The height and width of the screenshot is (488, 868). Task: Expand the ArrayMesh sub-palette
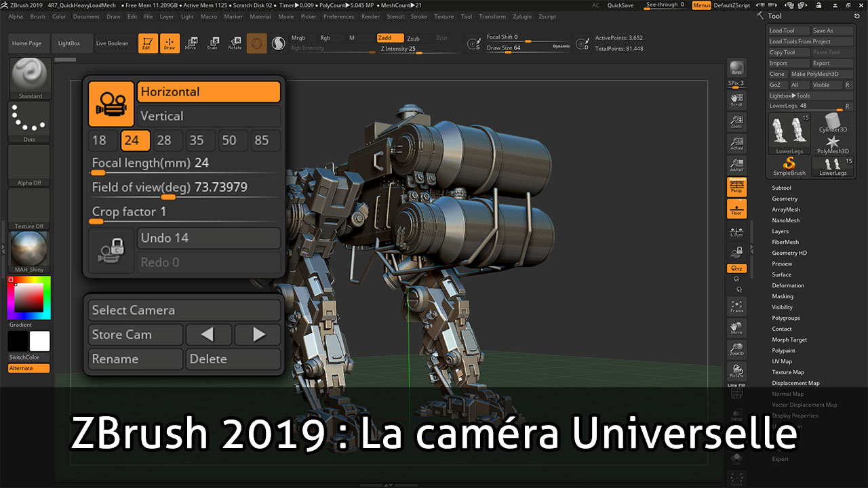pyautogui.click(x=786, y=209)
